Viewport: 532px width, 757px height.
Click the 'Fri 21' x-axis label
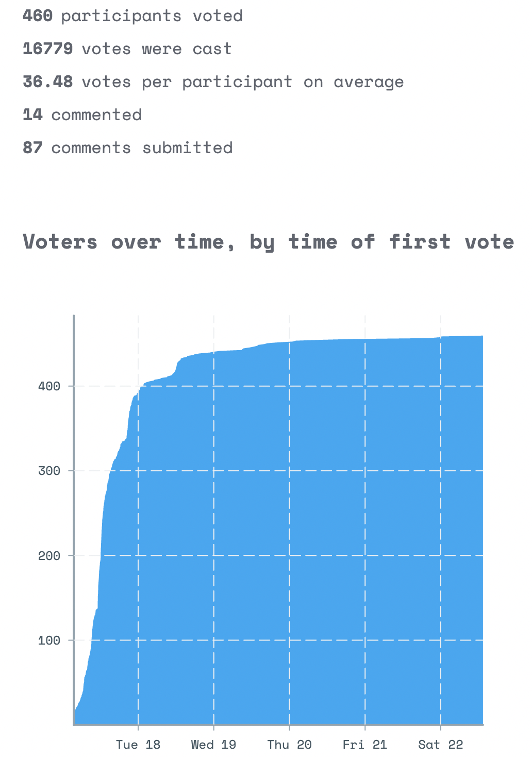coord(365,745)
